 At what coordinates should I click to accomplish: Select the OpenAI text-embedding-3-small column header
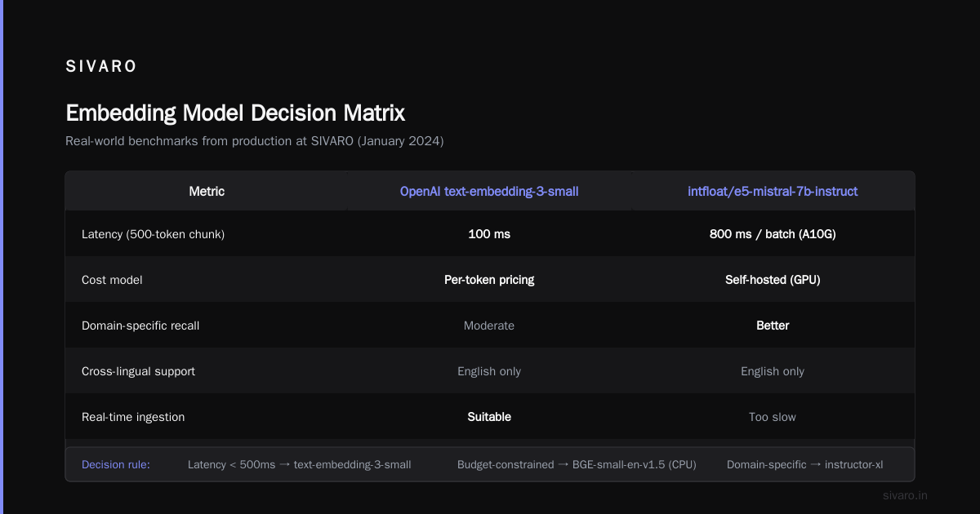tap(489, 191)
